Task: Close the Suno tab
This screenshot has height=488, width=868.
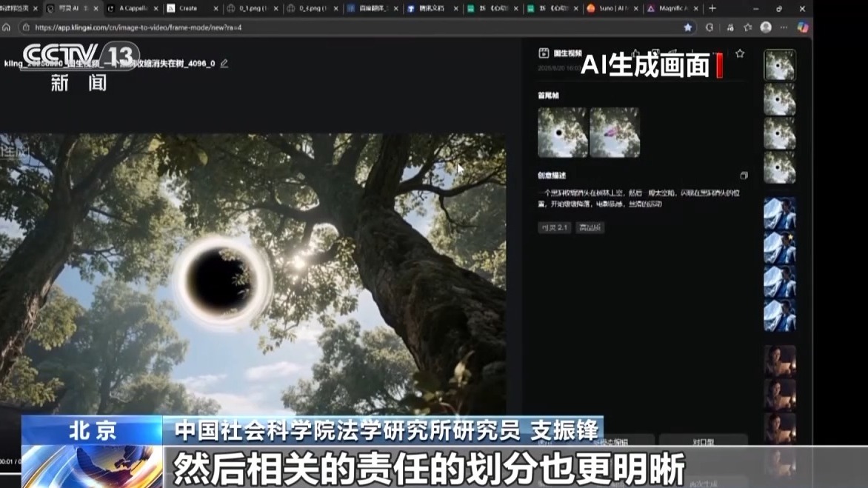Action: tap(635, 8)
